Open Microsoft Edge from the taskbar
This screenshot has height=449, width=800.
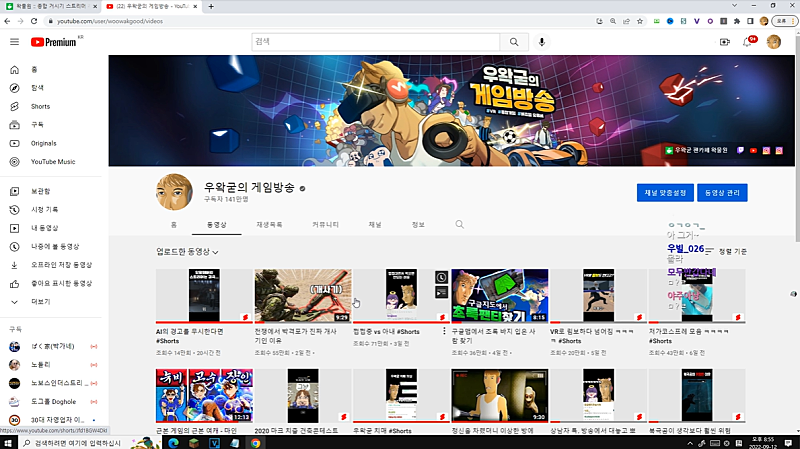pyautogui.click(x=173, y=443)
